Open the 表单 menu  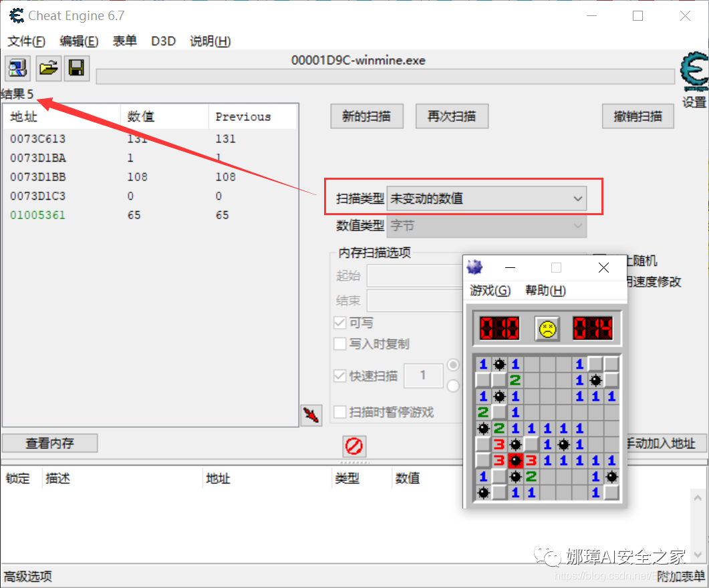[125, 41]
